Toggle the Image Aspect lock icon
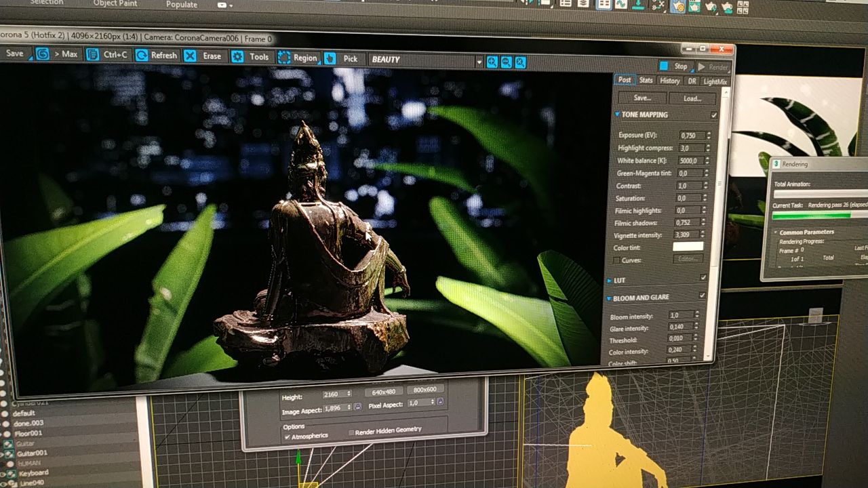Screen dimensions: 868x488 (357, 407)
